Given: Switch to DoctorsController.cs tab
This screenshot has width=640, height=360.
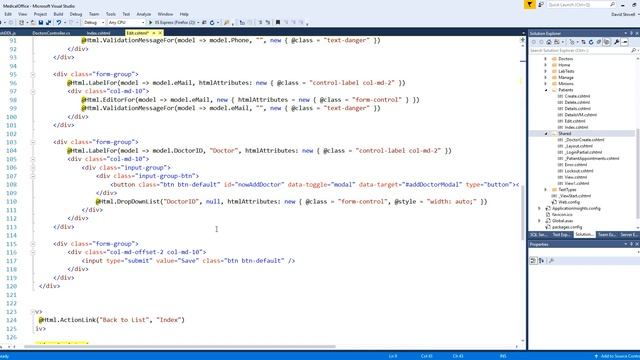Looking at the screenshot, I should pos(51,33).
